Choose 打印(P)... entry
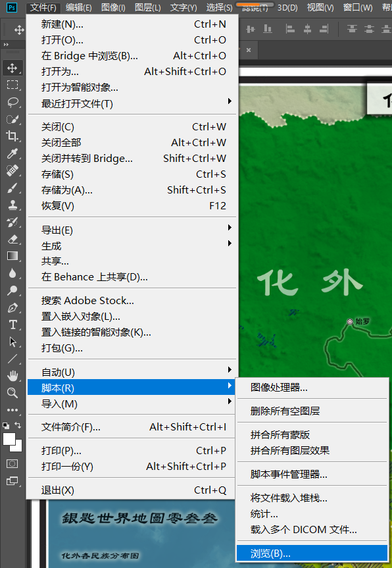Image resolution: width=392 pixels, height=568 pixels. (132, 451)
